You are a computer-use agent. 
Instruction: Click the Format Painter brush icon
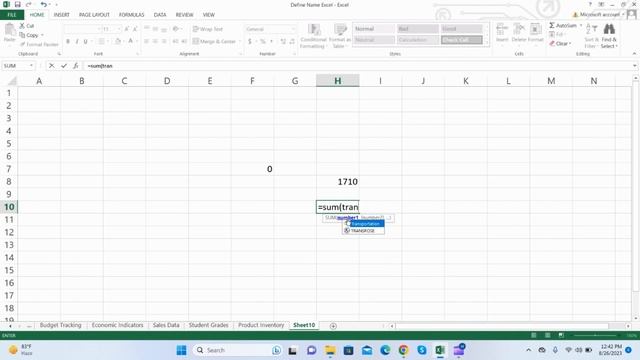pos(22,44)
